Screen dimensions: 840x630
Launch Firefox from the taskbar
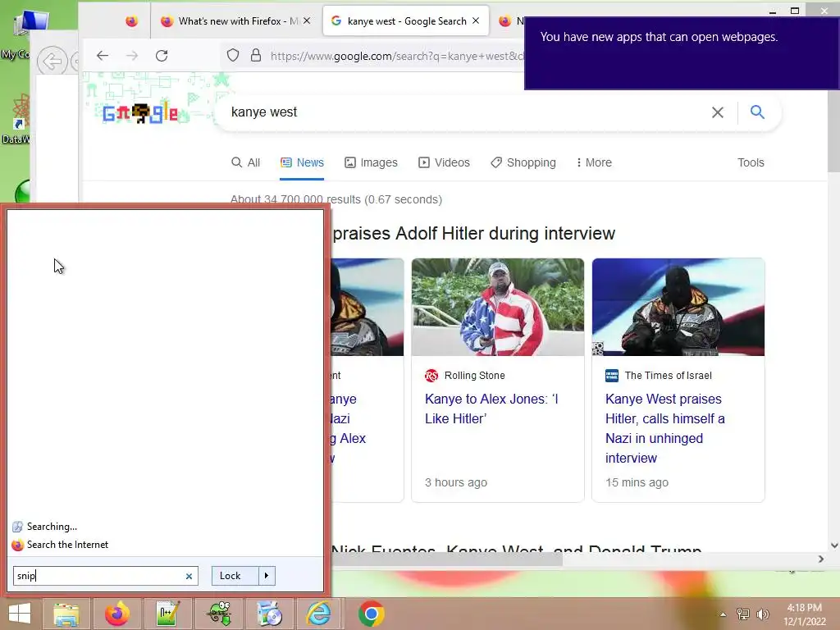point(116,614)
